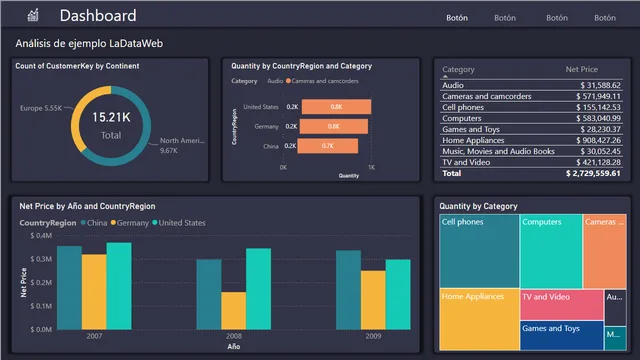Click Count of CustomerKey by Continent title

(x=77, y=66)
